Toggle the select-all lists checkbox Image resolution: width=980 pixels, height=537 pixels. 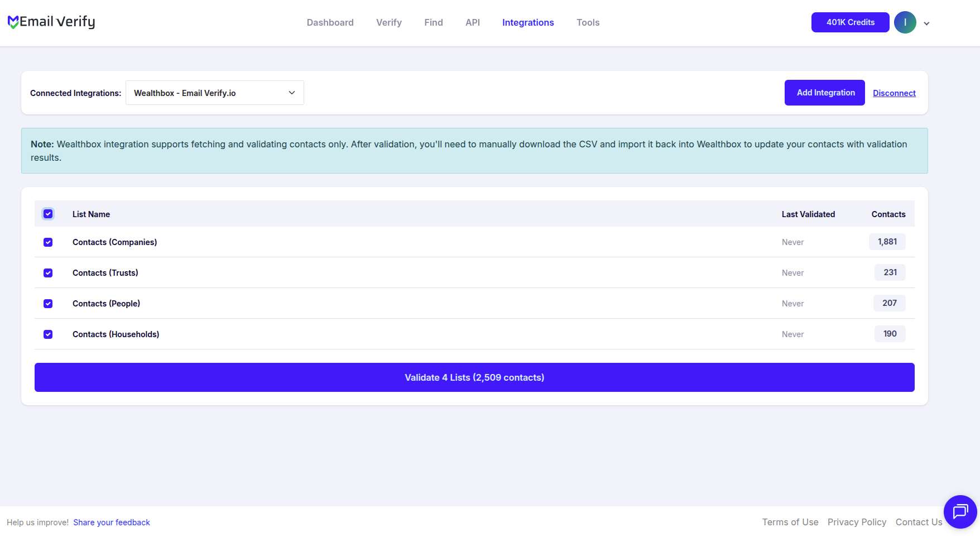coord(48,214)
